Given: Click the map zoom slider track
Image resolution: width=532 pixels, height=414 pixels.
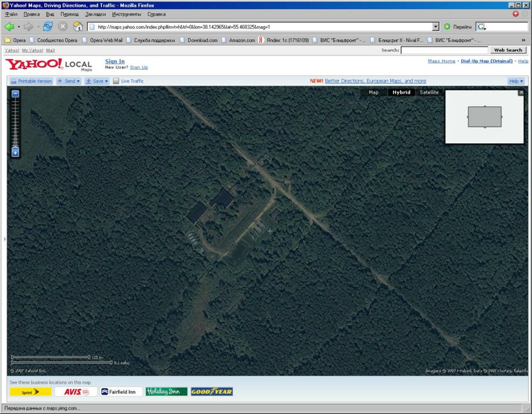Looking at the screenshot, I should pyautogui.click(x=15, y=121).
